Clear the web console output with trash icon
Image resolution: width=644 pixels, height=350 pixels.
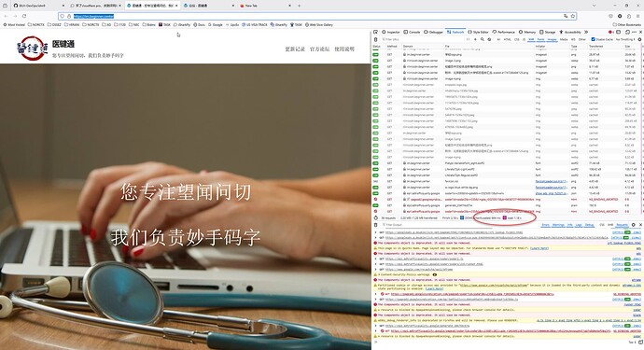tap(375, 225)
